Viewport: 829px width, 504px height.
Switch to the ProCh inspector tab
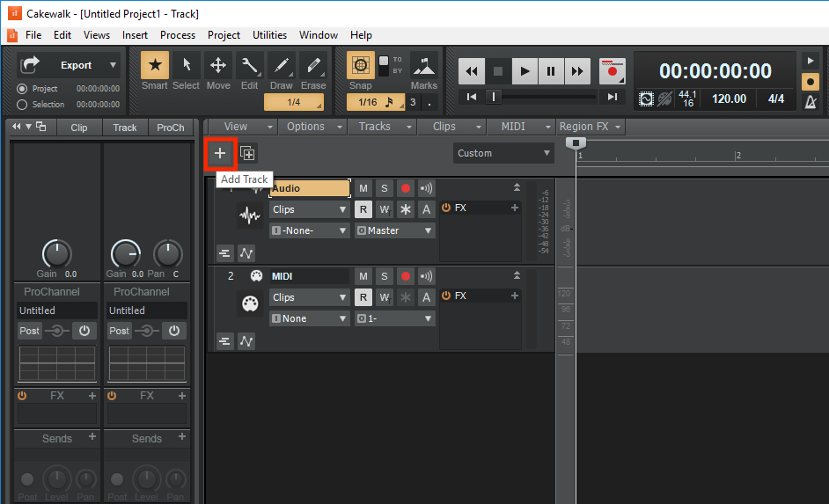170,128
